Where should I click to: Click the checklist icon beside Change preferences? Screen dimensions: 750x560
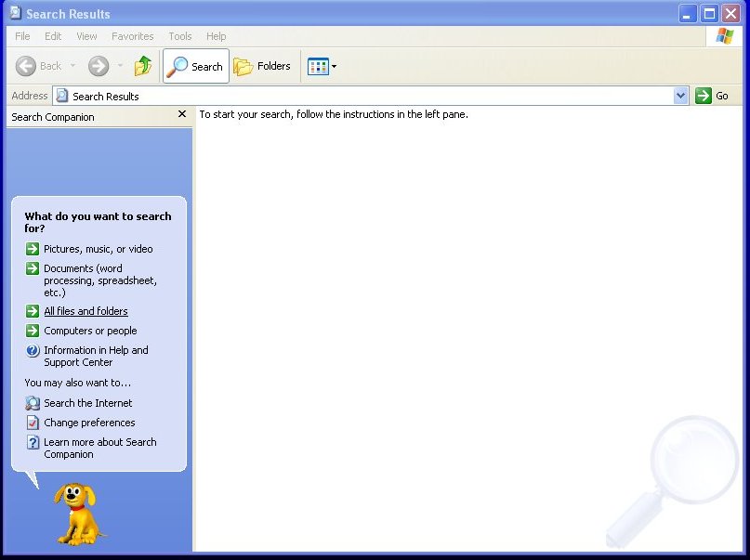[x=33, y=423]
